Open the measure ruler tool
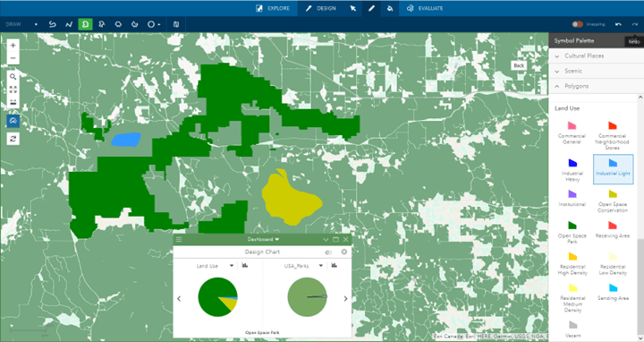 pyautogui.click(x=13, y=102)
